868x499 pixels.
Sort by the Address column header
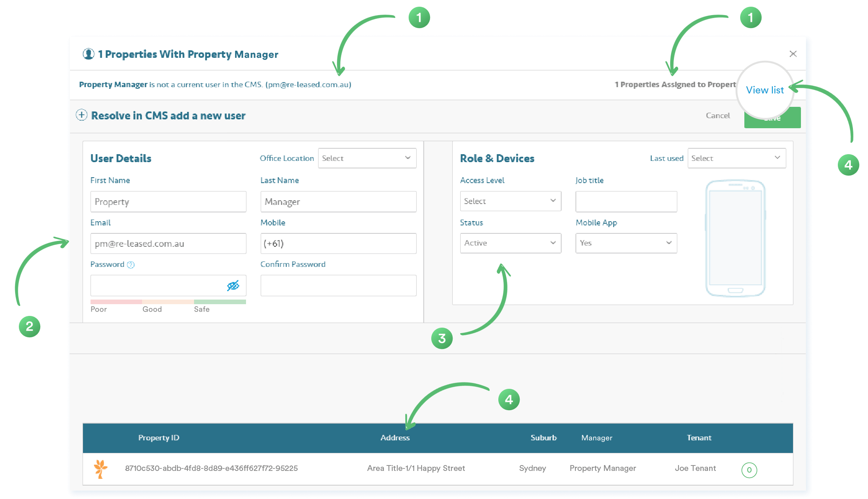(395, 438)
